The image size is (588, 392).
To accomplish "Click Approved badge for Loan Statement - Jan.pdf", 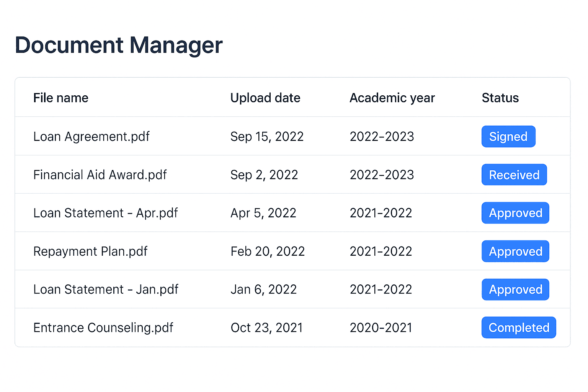I will (x=515, y=290).
